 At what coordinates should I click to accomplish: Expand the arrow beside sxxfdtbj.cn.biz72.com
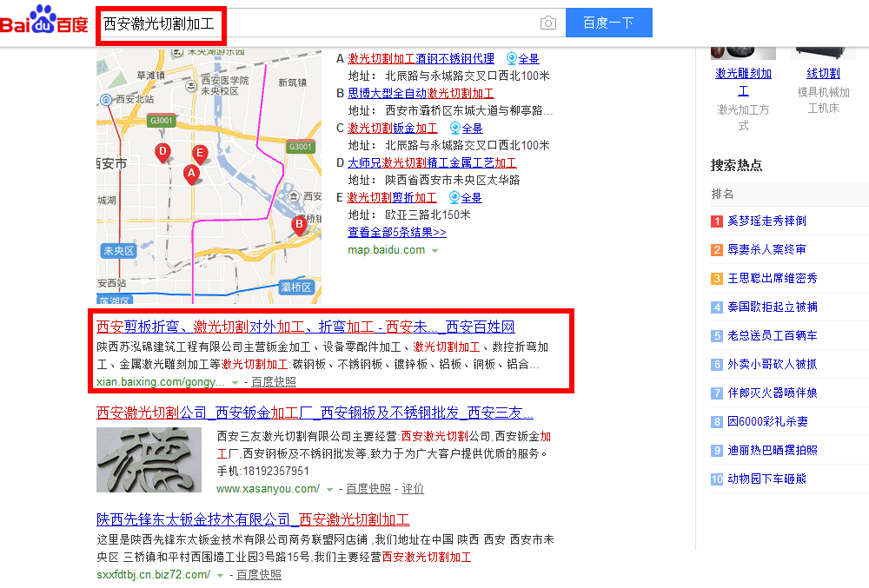(x=220, y=575)
